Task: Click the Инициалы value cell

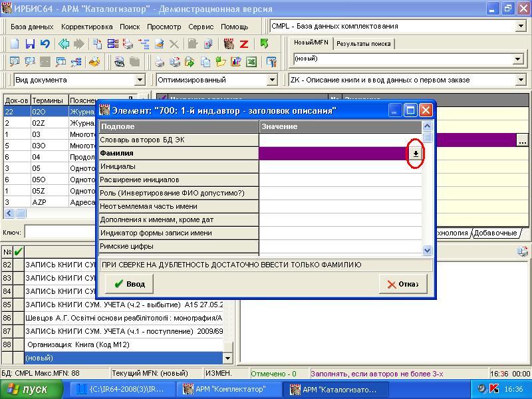Action: (x=339, y=167)
